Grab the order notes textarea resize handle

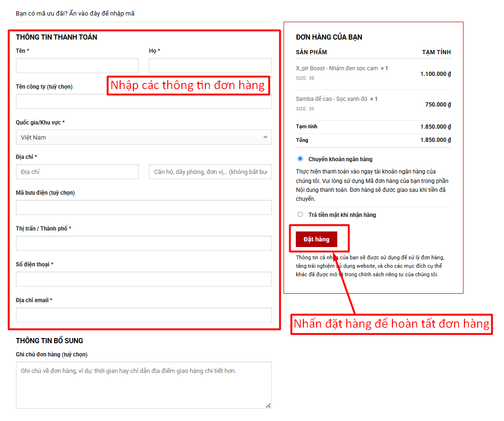point(268,405)
